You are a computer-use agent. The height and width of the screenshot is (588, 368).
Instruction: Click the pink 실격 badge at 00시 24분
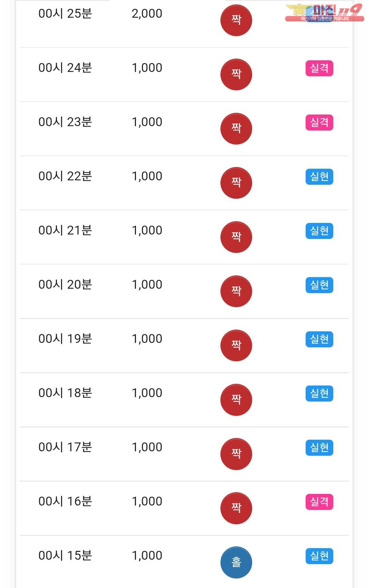[319, 68]
